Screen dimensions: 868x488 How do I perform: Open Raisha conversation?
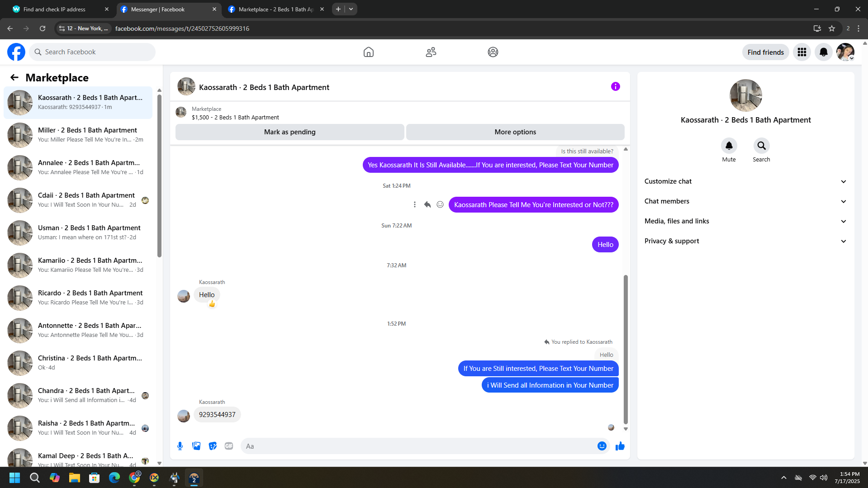click(78, 428)
